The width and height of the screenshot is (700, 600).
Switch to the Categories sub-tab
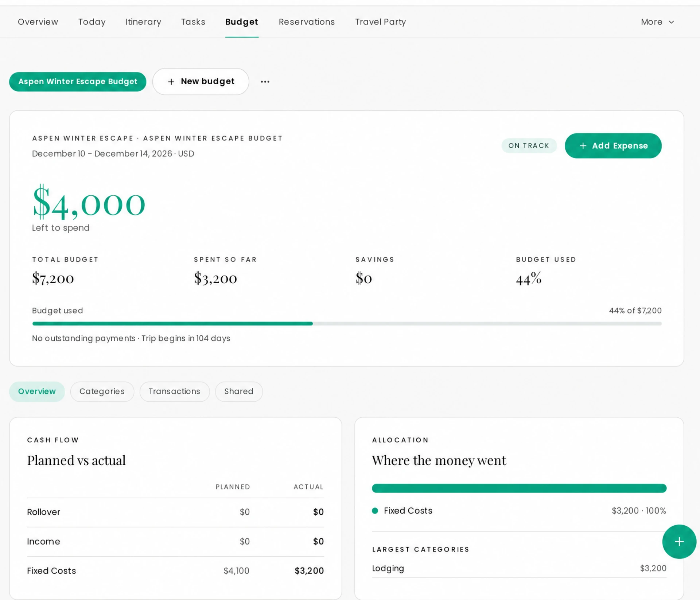point(102,391)
